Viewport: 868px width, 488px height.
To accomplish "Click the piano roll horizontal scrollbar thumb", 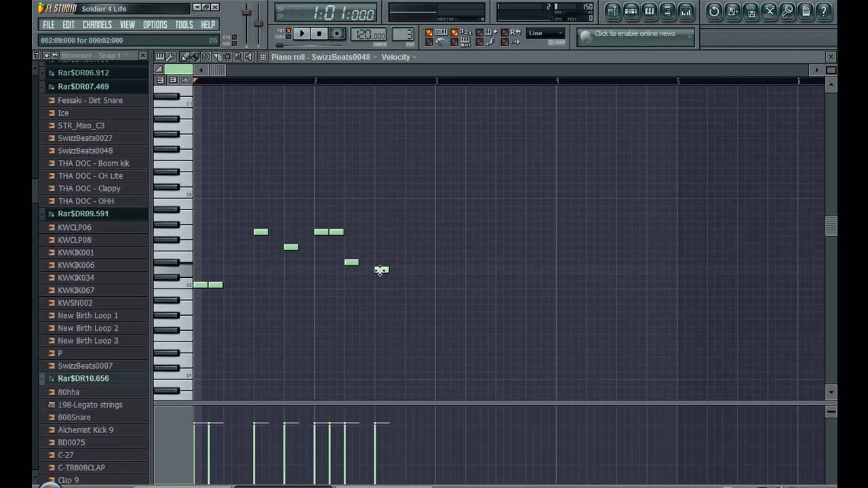I will pyautogui.click(x=218, y=70).
